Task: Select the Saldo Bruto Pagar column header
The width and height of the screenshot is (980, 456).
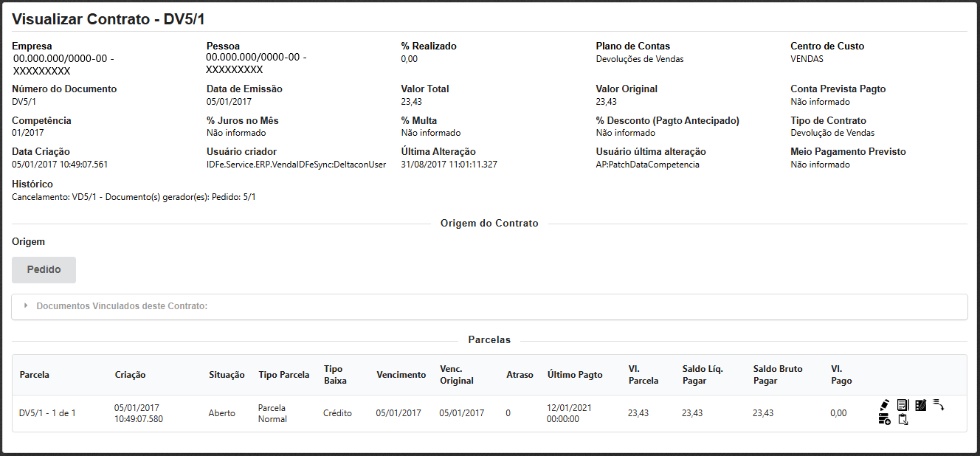Action: 777,375
